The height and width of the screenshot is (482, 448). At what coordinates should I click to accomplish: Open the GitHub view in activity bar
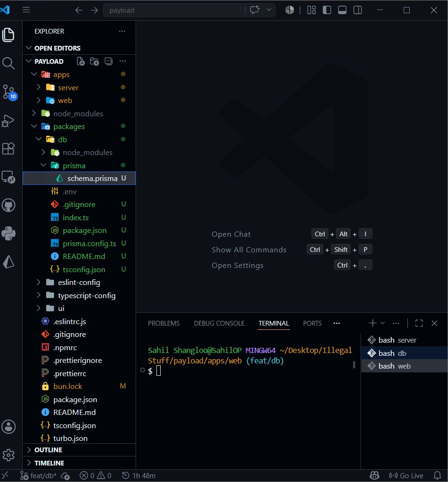point(9,206)
